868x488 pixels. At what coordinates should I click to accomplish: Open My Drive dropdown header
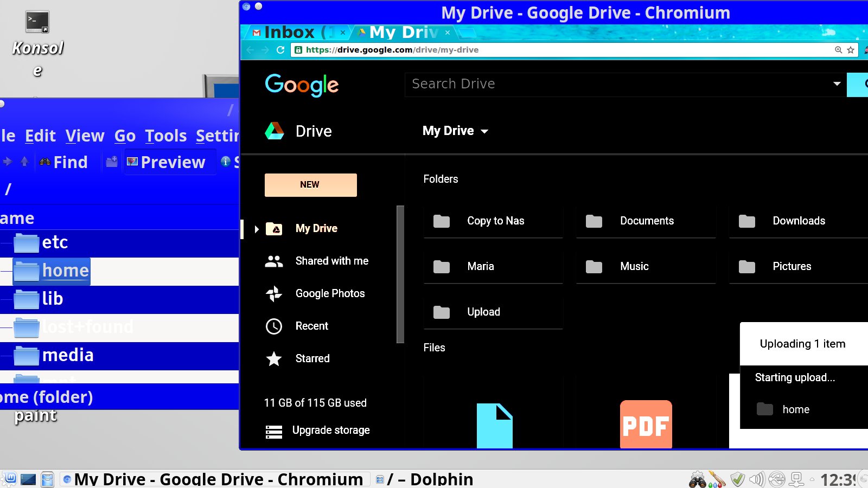point(455,131)
